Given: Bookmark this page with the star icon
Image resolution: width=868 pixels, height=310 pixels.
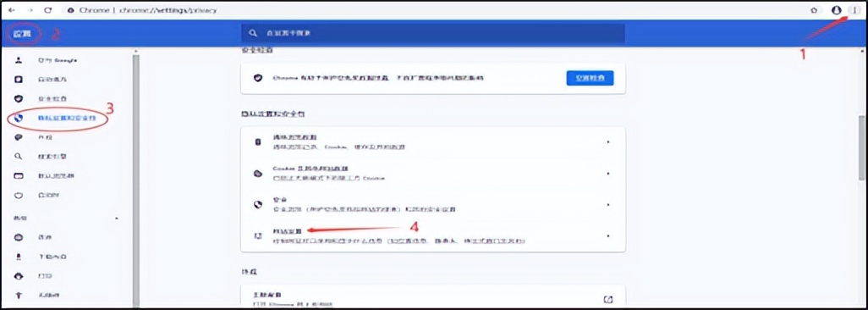Looking at the screenshot, I should (814, 10).
